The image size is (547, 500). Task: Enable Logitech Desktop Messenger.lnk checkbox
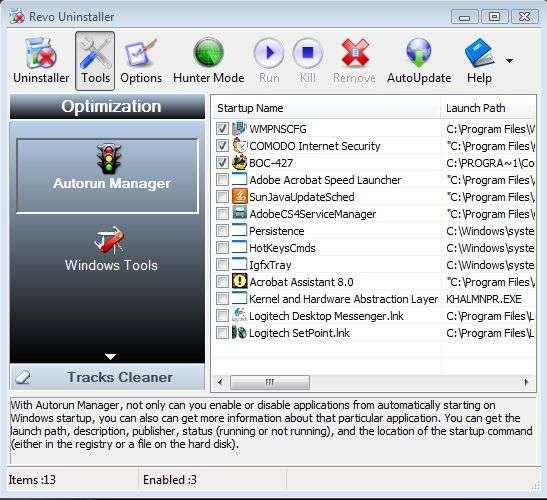pyautogui.click(x=222, y=316)
